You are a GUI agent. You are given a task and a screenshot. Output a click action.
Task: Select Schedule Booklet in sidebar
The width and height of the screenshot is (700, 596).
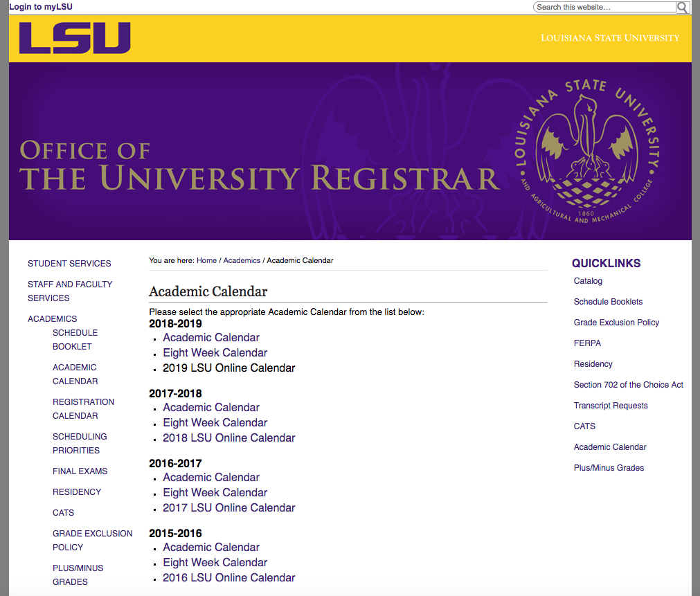tap(75, 340)
